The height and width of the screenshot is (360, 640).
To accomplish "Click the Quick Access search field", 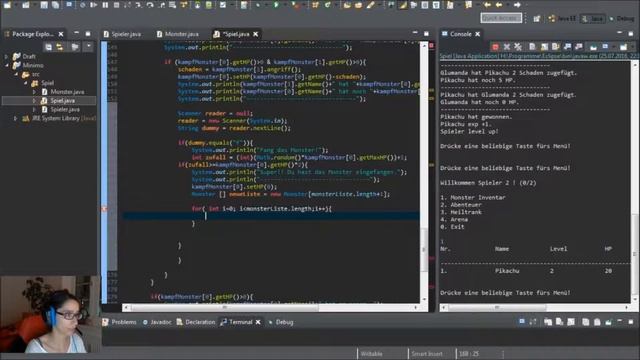I will point(501,18).
